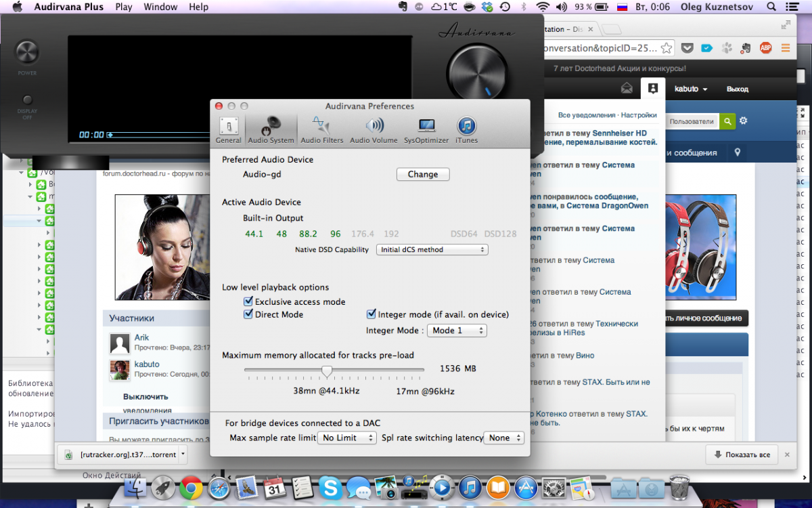Click Показать все downloads button
The height and width of the screenshot is (508, 812).
point(742,454)
